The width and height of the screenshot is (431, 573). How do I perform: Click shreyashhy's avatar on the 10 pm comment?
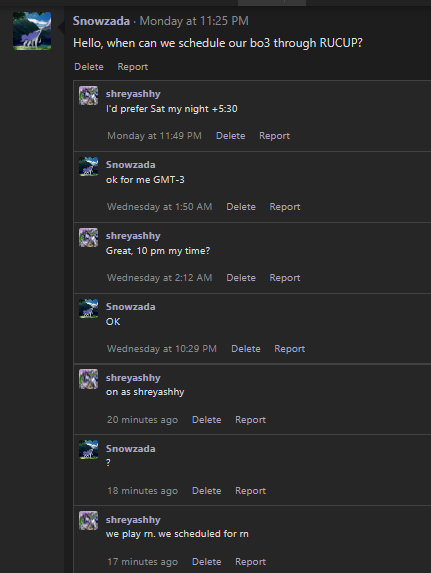[88, 238]
